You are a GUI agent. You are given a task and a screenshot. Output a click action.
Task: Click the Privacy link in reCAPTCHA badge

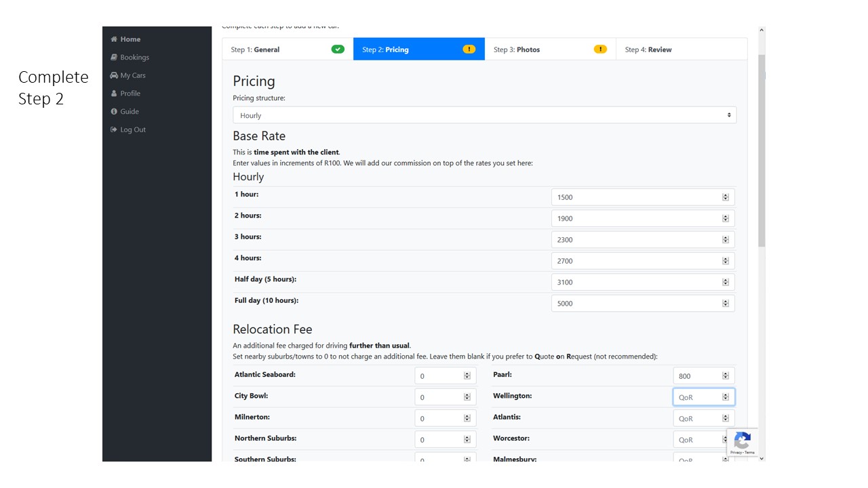[x=735, y=452]
